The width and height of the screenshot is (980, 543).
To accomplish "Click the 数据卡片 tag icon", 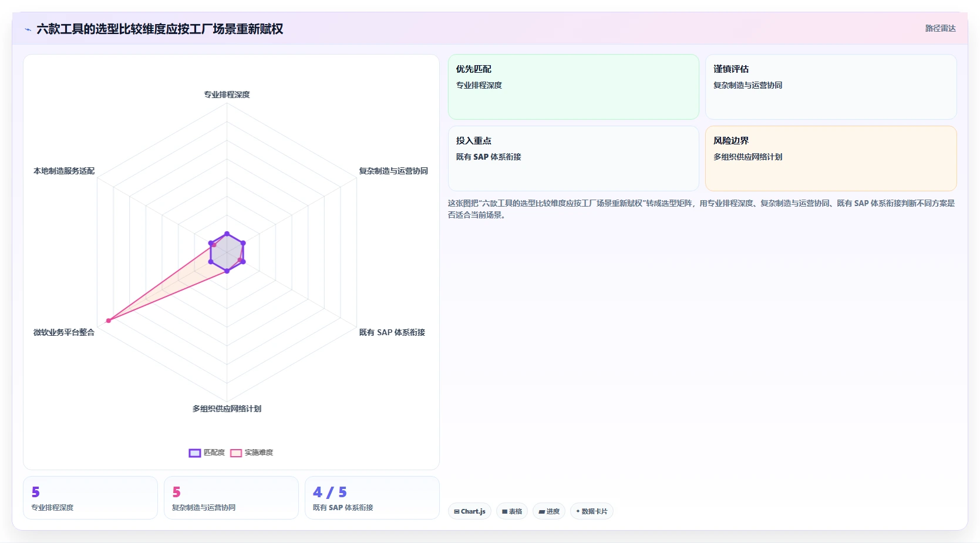I will 578,511.
